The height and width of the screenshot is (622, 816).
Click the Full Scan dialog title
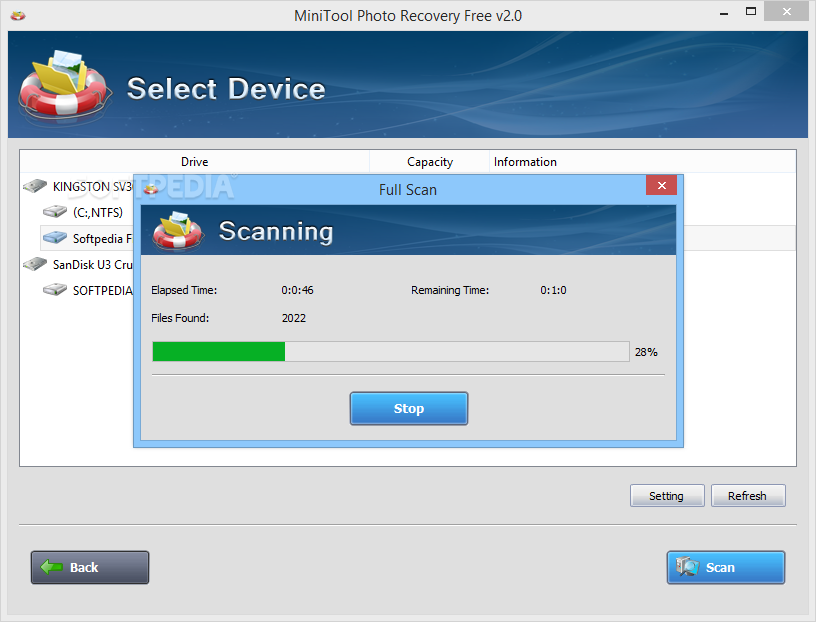[x=407, y=190]
